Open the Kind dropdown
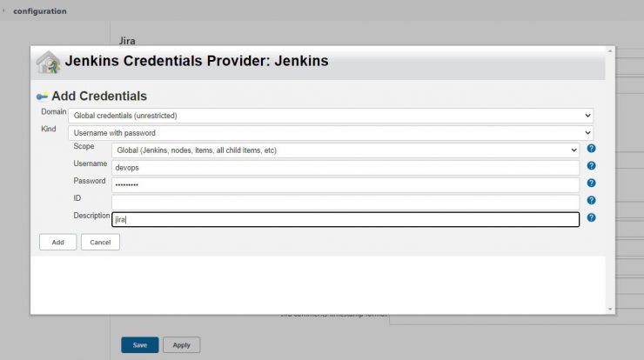Viewport: 644px width, 360px height. click(x=331, y=133)
